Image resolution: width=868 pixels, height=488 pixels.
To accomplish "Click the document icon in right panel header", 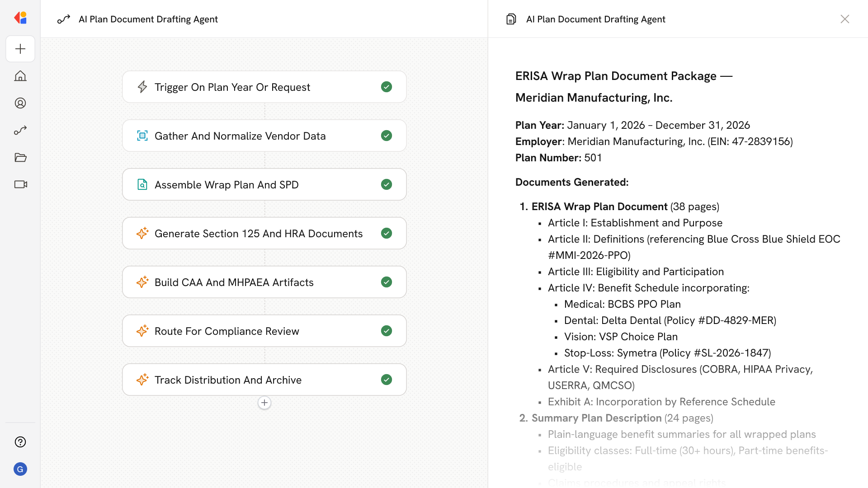I will click(x=511, y=19).
